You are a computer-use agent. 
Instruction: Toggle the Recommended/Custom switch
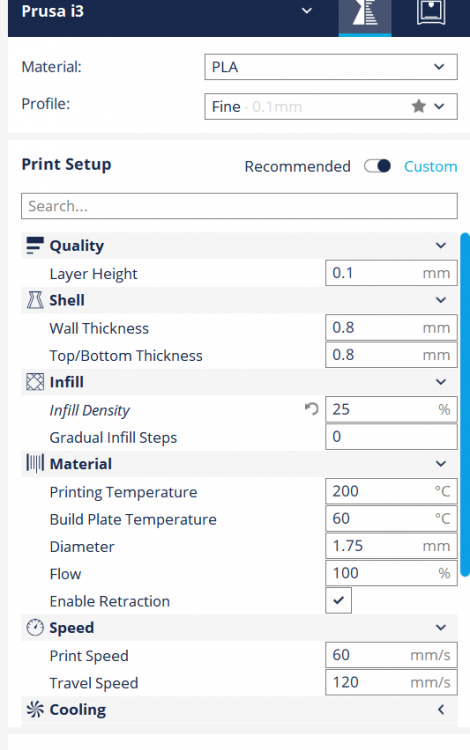coord(377,166)
